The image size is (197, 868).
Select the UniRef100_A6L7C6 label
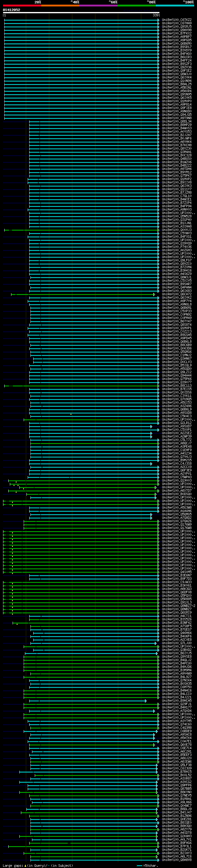click(x=177, y=857)
